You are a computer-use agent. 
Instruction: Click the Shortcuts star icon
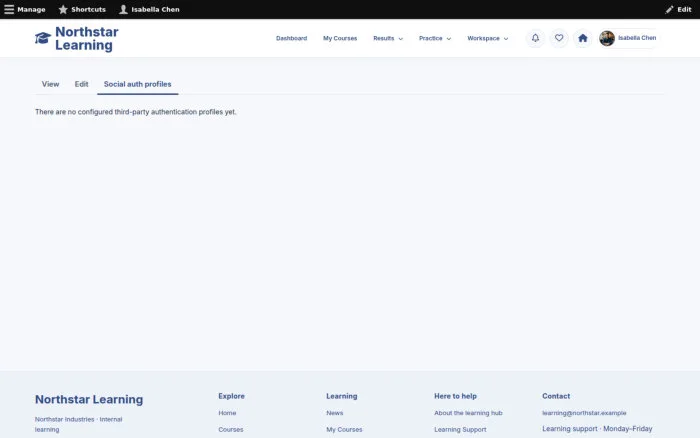click(x=63, y=9)
